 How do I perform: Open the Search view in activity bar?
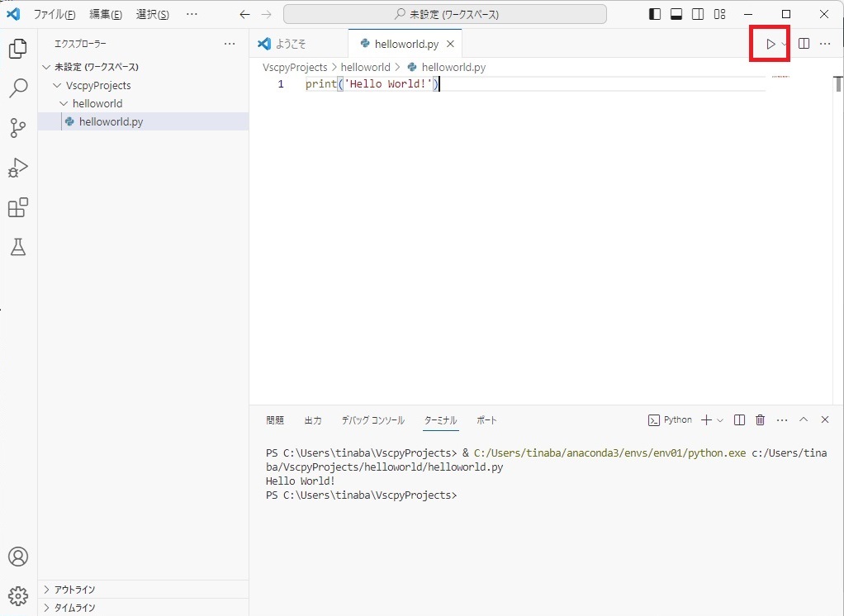point(18,88)
